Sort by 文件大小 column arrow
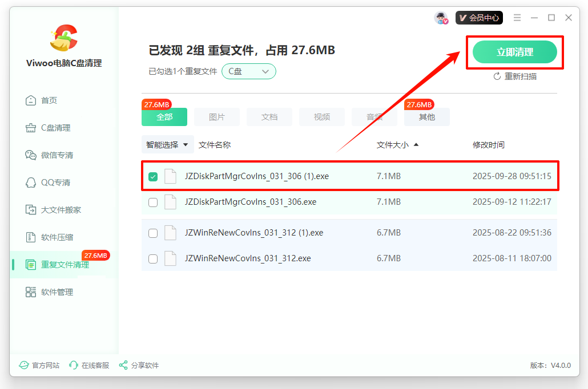This screenshot has height=389, width=588. 416,145
